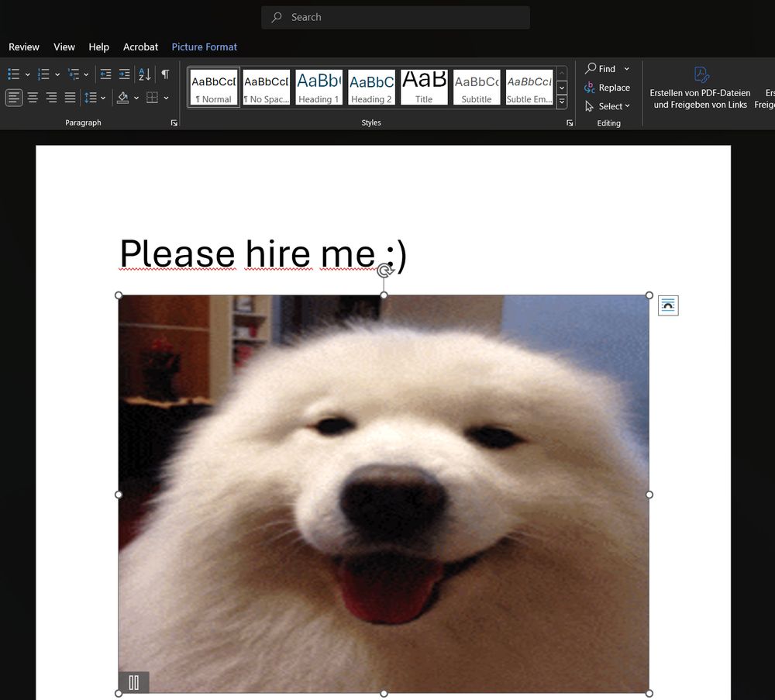Open the Select dropdown
775x700 pixels.
(608, 106)
